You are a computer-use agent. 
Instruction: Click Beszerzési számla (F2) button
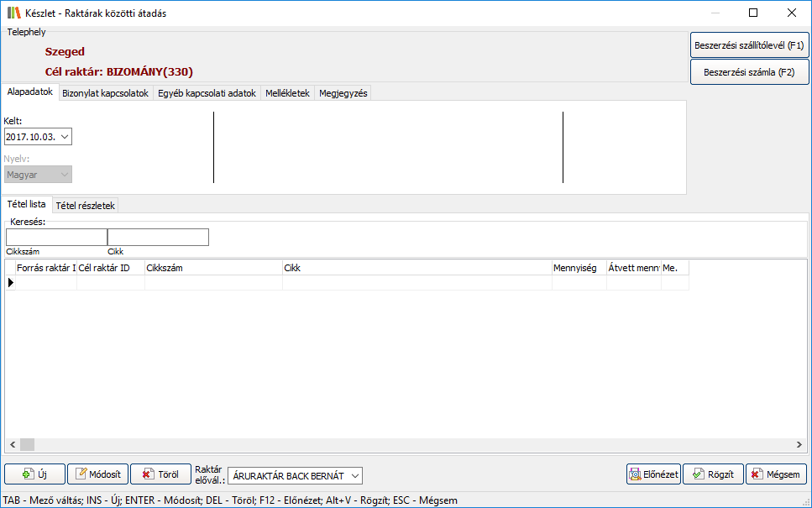tap(749, 72)
